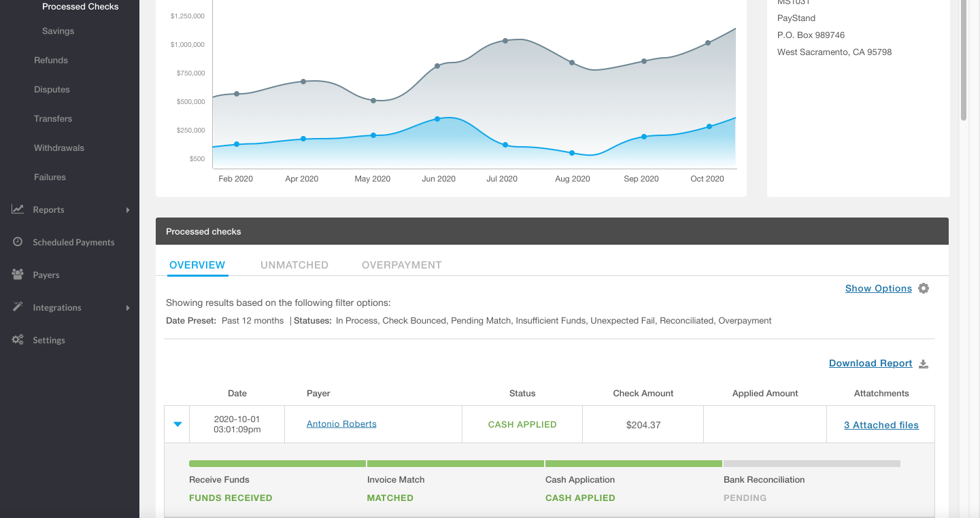Click the Show Options link
Image resolution: width=980 pixels, height=518 pixels.
coord(878,288)
